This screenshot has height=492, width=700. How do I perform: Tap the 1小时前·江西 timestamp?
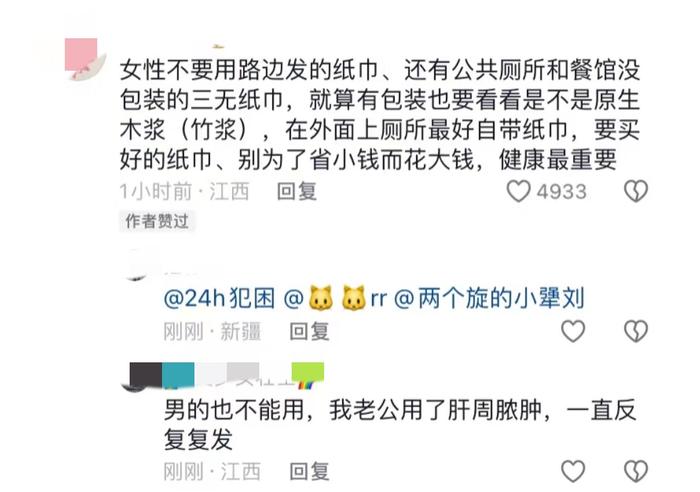pos(184,192)
